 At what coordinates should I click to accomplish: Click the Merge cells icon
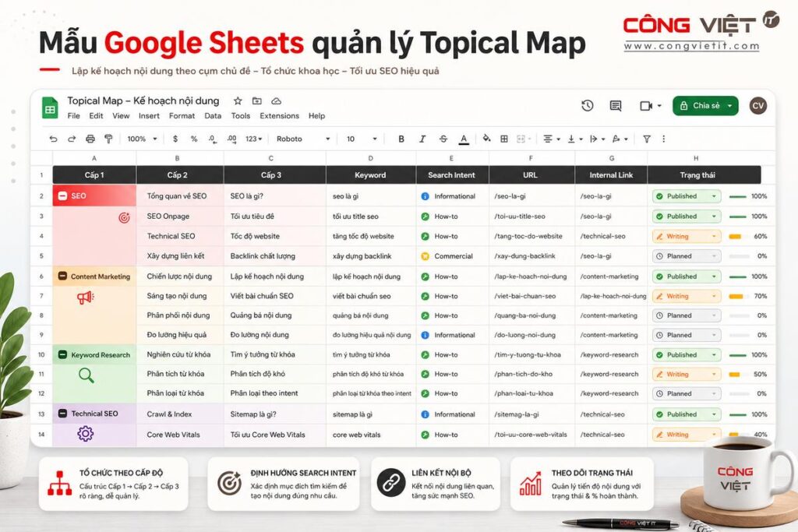click(x=521, y=139)
